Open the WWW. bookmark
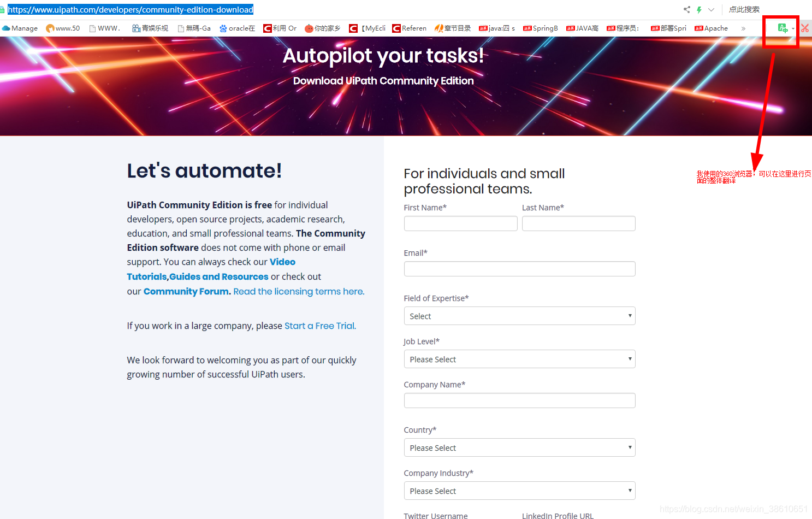The width and height of the screenshot is (812, 519). click(x=105, y=28)
